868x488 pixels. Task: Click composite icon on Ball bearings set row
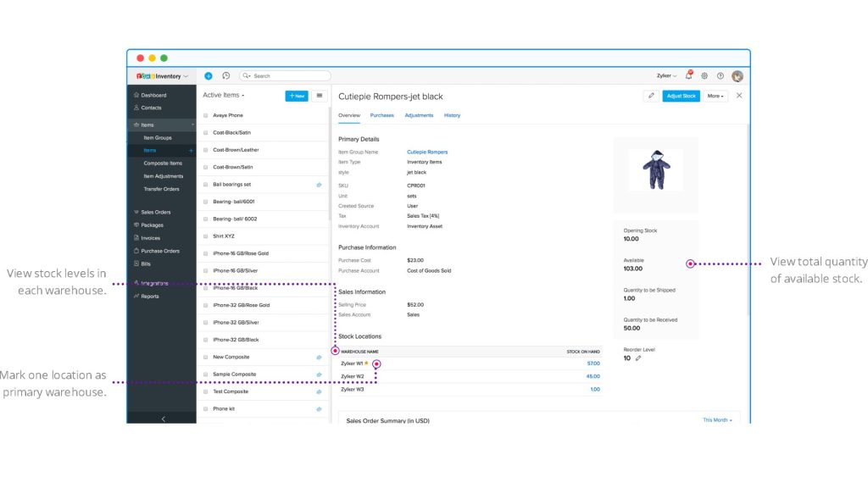(x=319, y=185)
